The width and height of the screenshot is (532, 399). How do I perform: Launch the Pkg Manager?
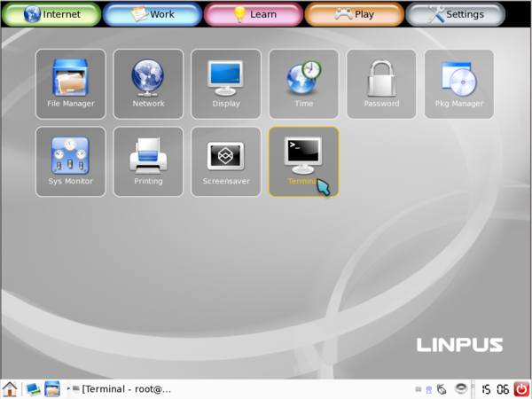[x=459, y=83]
